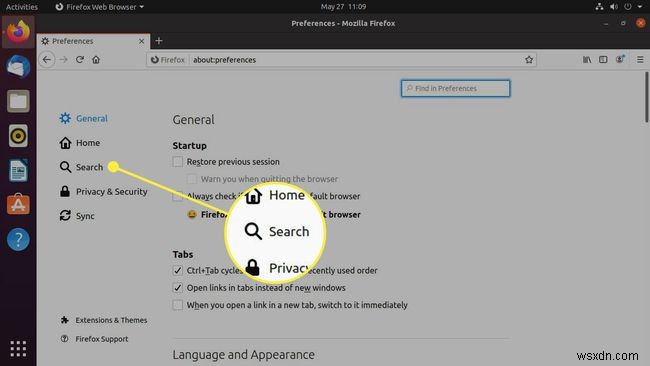Open the Firefox Web Browser app menu
The height and width of the screenshot is (366, 650).
point(99,7)
